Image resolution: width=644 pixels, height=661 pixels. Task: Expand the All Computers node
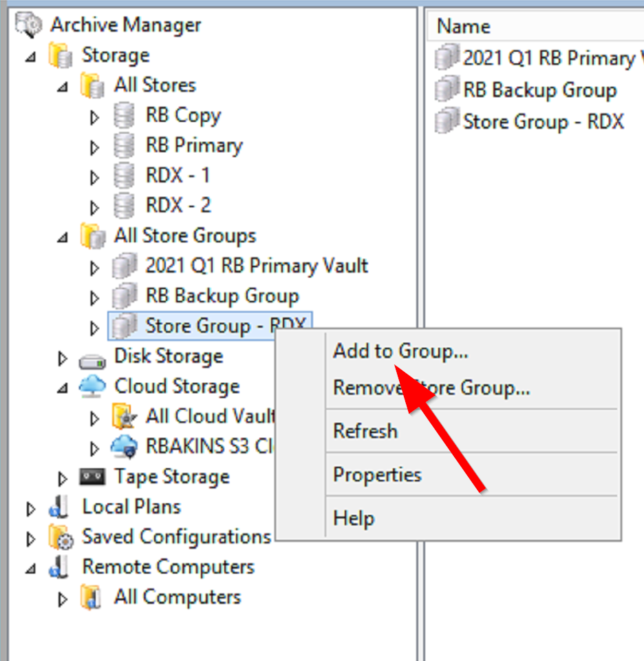point(63,600)
